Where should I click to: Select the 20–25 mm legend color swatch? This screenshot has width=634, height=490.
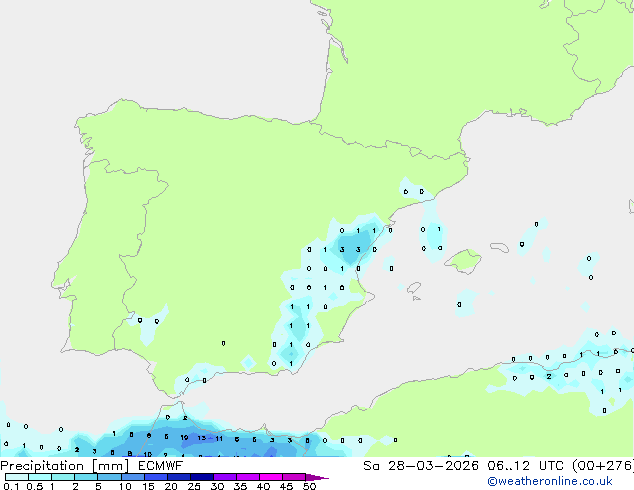tap(178, 477)
